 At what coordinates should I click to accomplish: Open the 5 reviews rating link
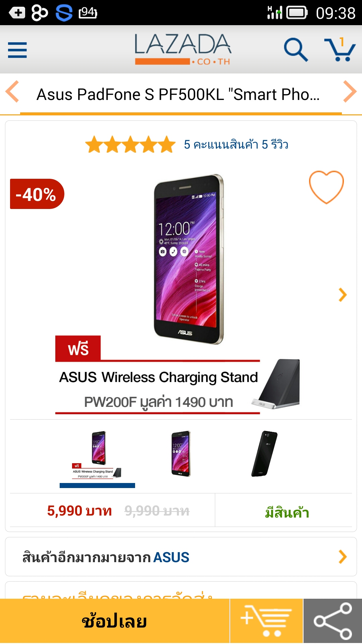coord(236,145)
